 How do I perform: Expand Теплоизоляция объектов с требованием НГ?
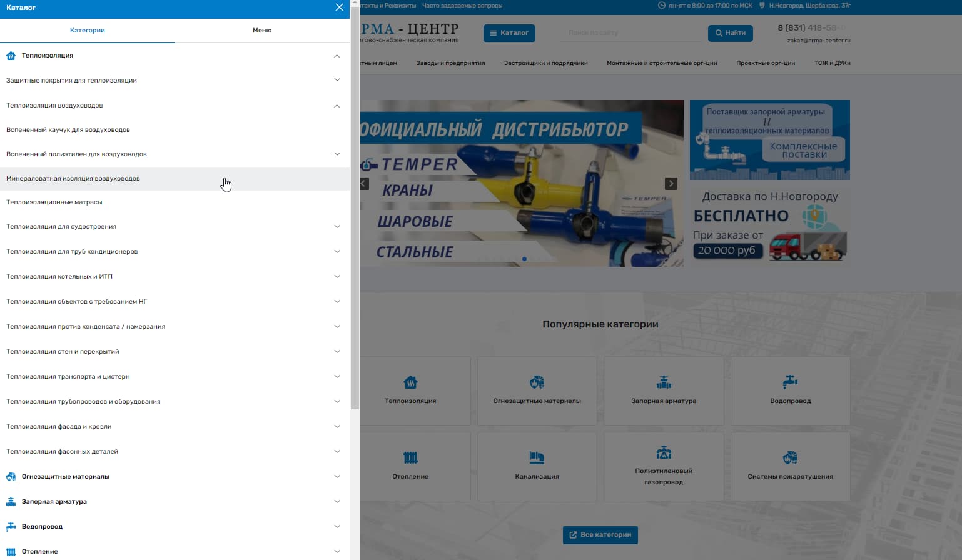337,301
